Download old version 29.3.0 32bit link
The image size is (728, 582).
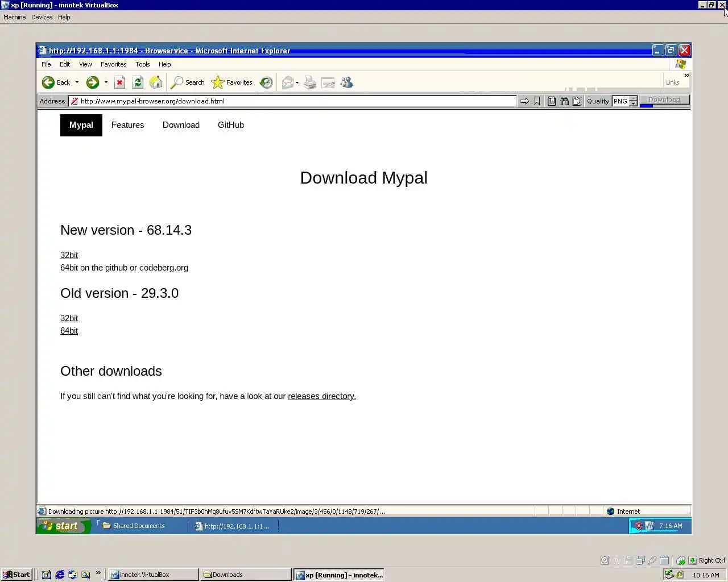click(69, 318)
